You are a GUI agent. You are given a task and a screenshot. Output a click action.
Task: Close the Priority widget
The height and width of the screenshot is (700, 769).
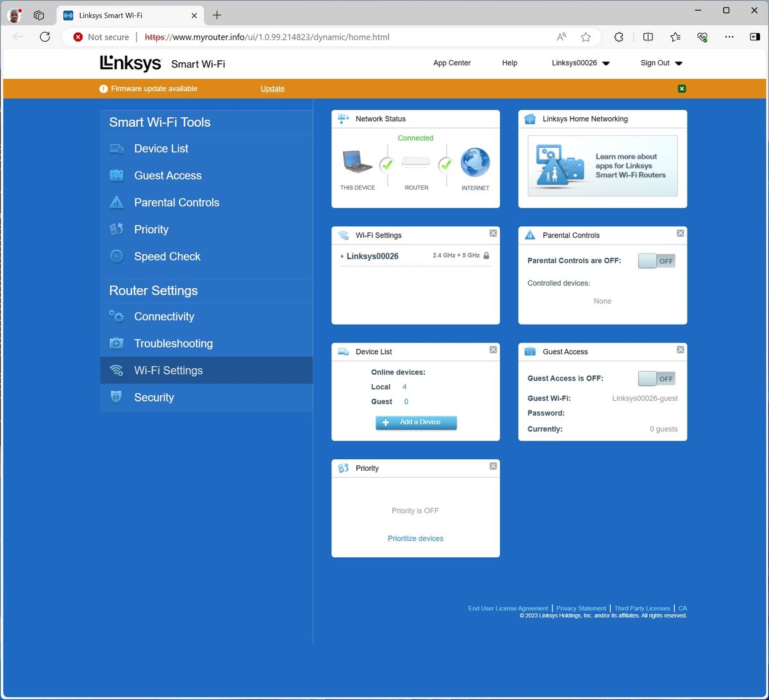click(493, 466)
